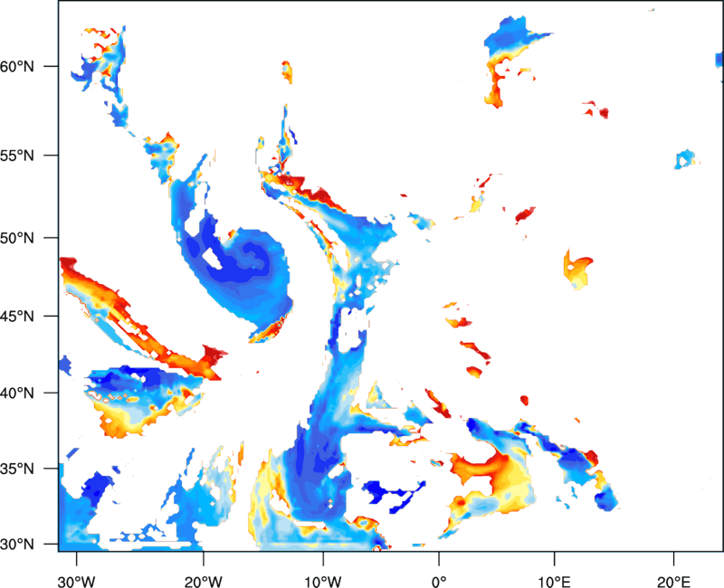Click the 30°N latitude label

coord(17,545)
